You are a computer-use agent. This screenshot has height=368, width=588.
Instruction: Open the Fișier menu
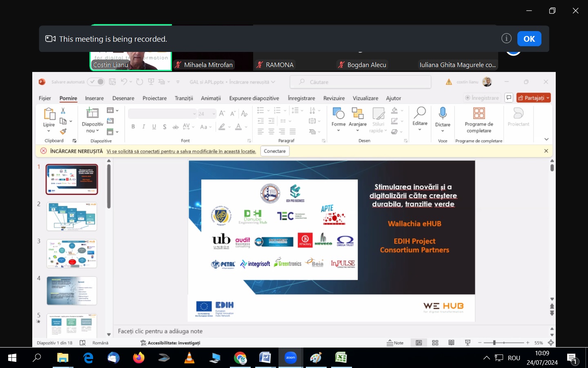click(x=45, y=98)
